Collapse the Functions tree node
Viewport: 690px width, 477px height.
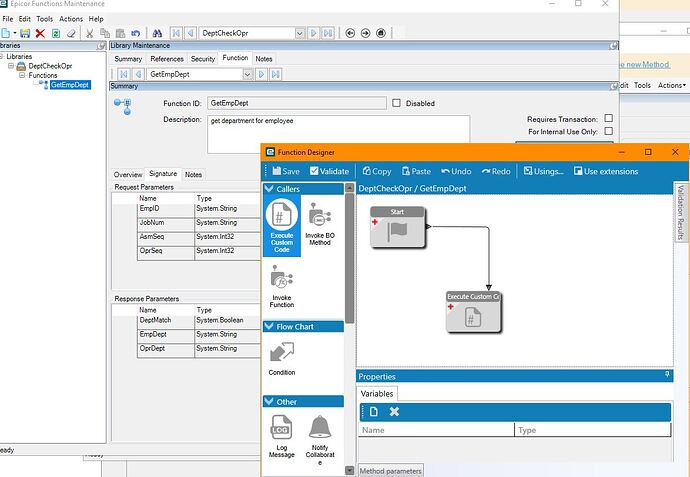click(x=22, y=75)
